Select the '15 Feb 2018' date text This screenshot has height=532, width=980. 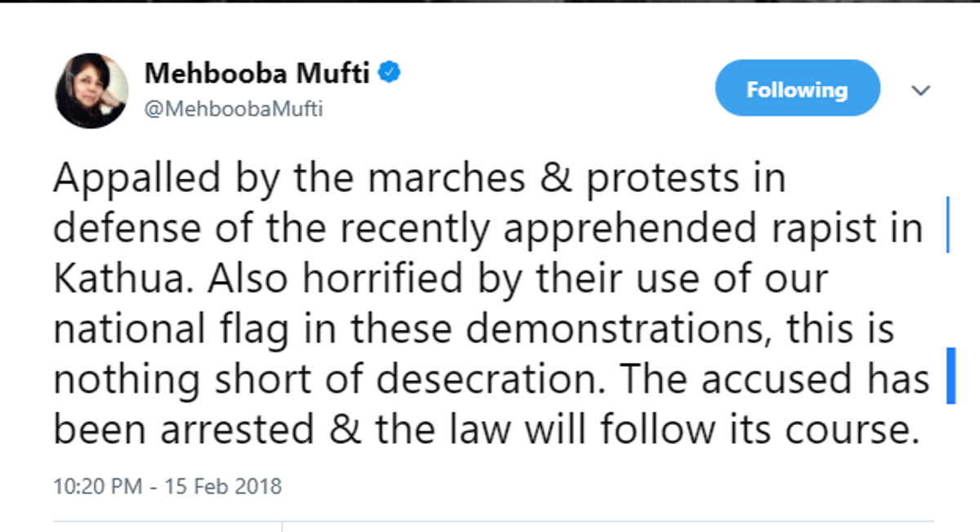tap(223, 487)
